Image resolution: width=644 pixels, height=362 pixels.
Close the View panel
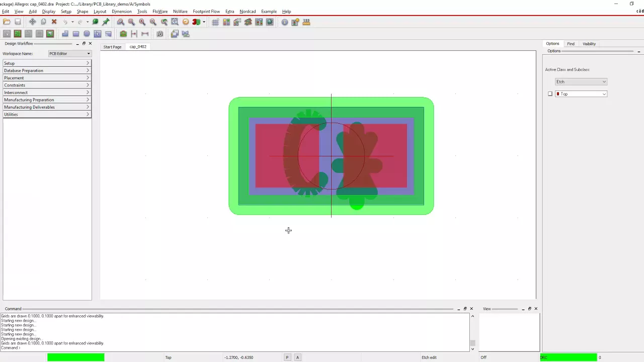(536, 309)
